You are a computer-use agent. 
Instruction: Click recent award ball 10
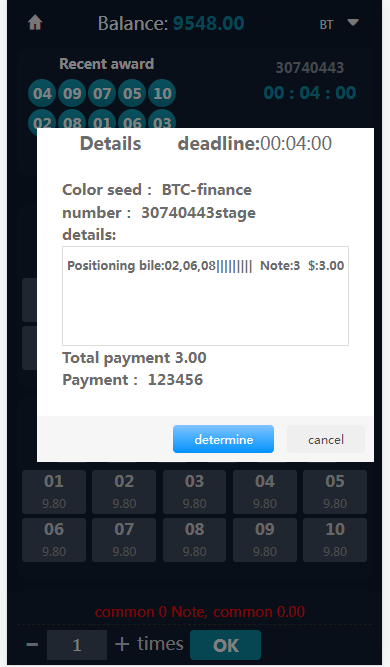(x=162, y=93)
